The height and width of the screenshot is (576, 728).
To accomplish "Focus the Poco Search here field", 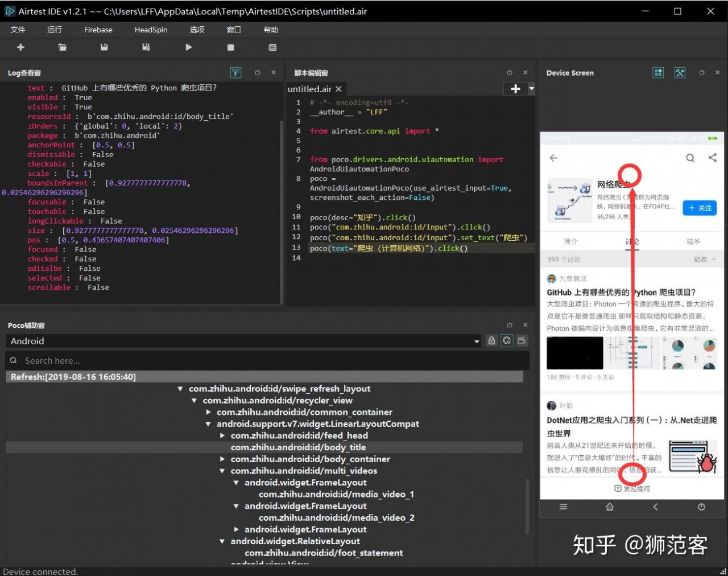I will 267,360.
